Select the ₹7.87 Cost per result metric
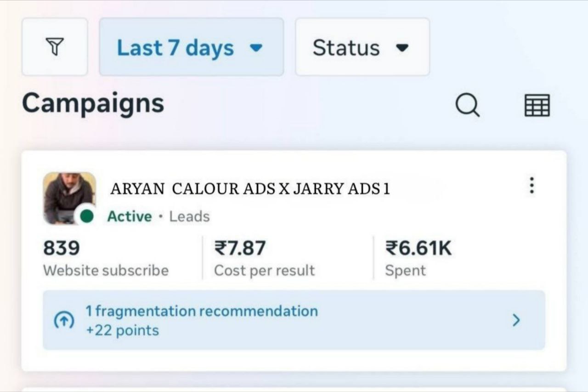This screenshot has width=588, height=392. [264, 258]
